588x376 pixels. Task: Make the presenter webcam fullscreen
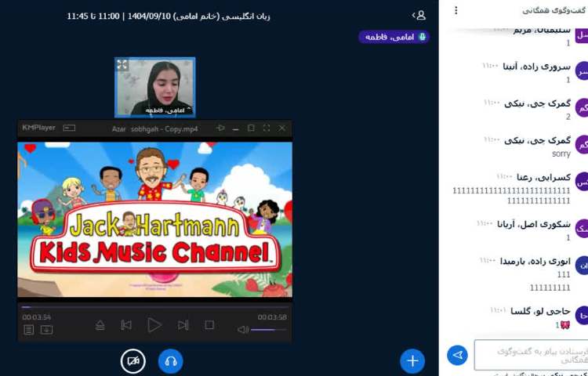click(x=122, y=64)
